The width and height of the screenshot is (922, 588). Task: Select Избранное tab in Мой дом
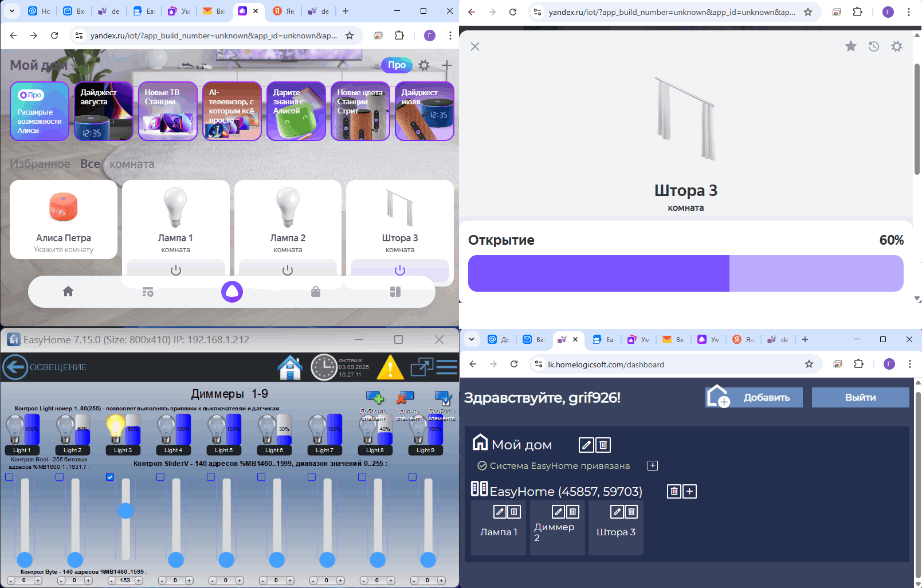[x=40, y=164]
